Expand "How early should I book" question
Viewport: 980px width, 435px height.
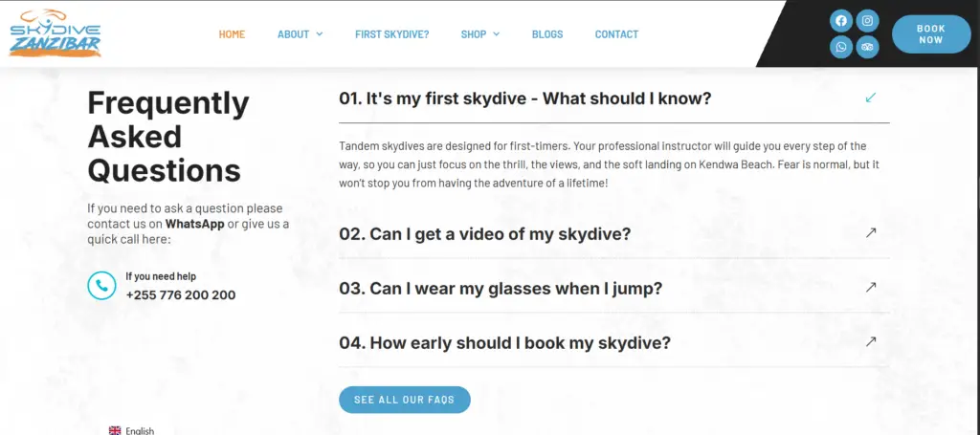613,342
